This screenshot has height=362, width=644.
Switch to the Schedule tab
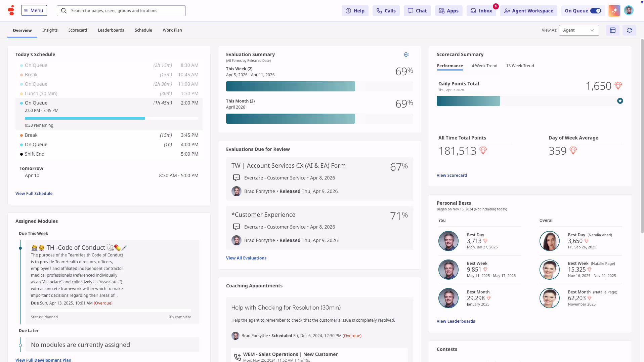pyautogui.click(x=143, y=30)
